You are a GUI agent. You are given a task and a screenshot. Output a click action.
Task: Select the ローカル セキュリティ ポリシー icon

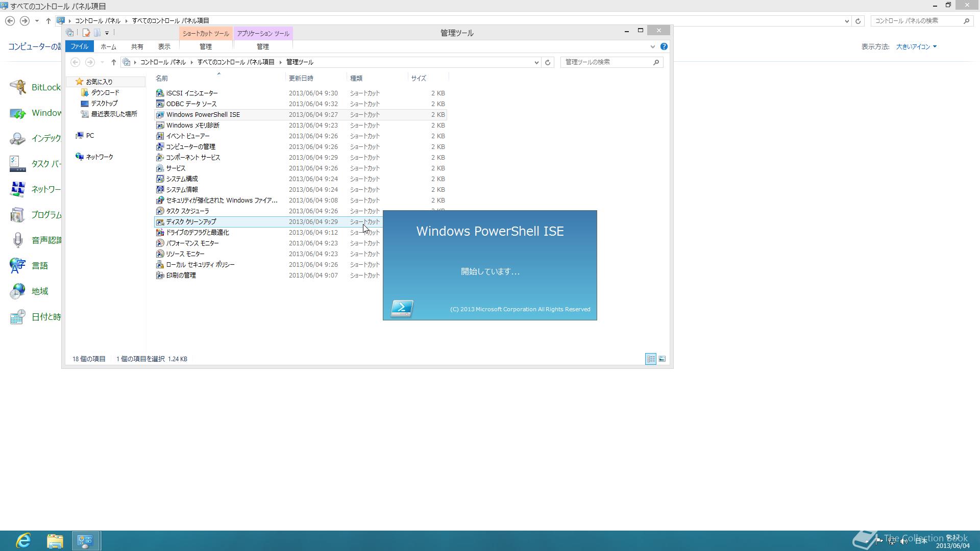[160, 265]
